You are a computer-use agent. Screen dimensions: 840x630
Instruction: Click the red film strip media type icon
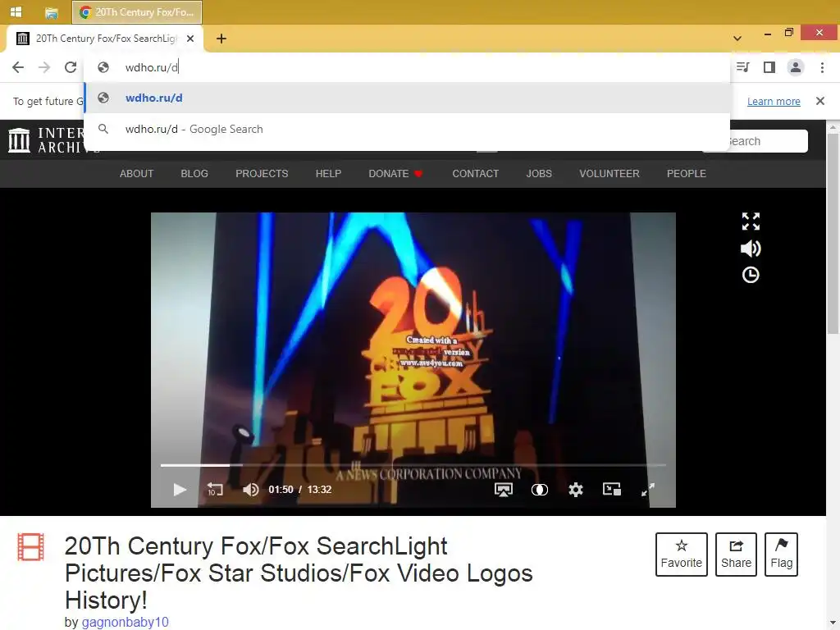coord(30,547)
